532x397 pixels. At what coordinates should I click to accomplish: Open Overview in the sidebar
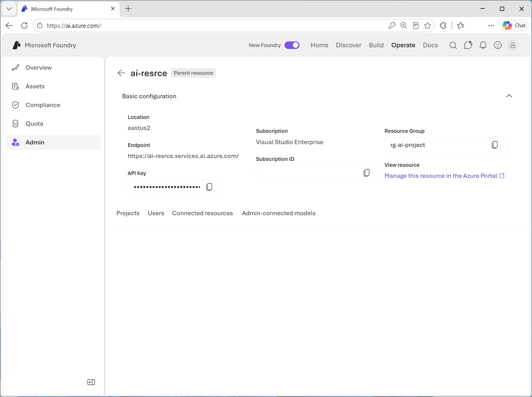tap(53, 68)
